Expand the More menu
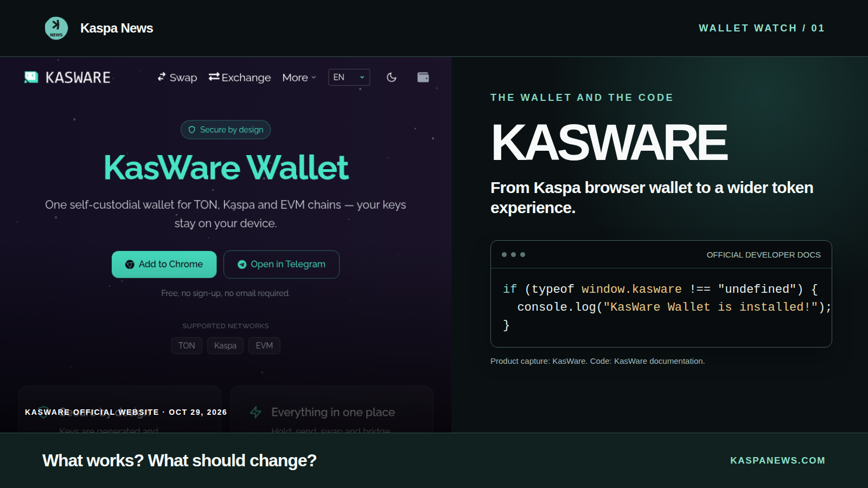This screenshot has width=868, height=488. coord(299,78)
